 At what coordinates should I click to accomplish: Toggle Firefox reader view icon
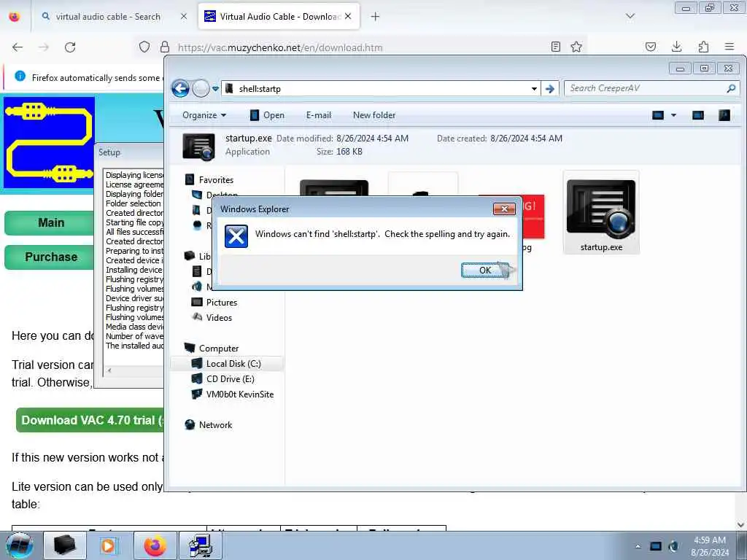click(x=555, y=47)
